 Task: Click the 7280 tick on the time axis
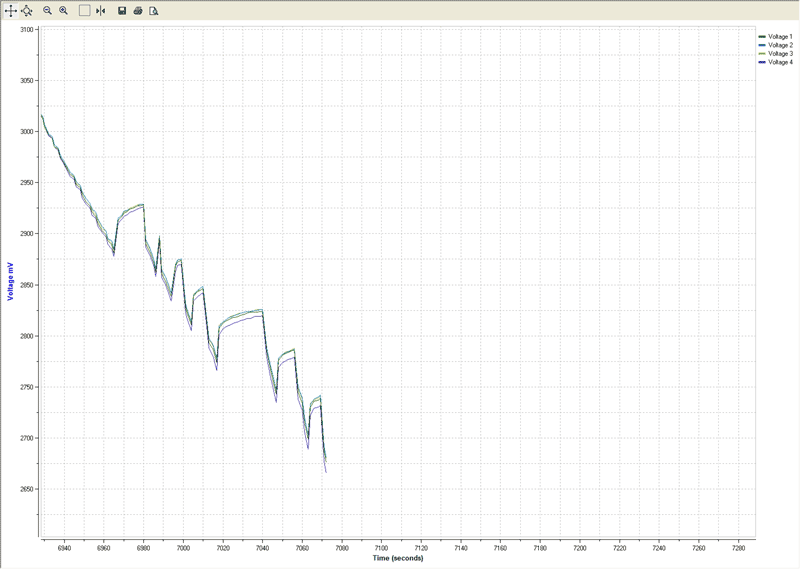coord(738,548)
